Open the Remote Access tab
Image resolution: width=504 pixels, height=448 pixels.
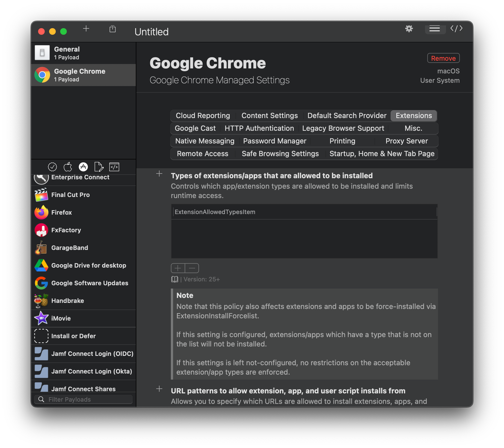coord(203,154)
